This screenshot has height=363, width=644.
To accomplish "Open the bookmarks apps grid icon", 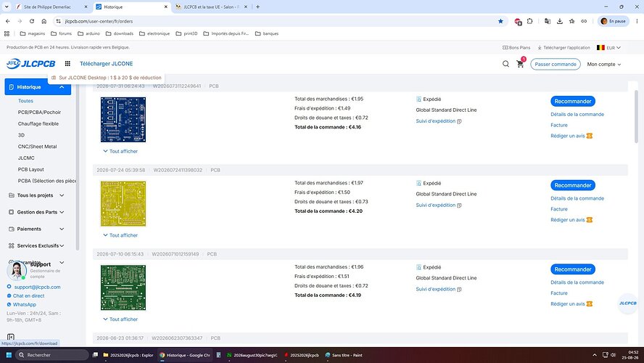I will (x=7, y=33).
